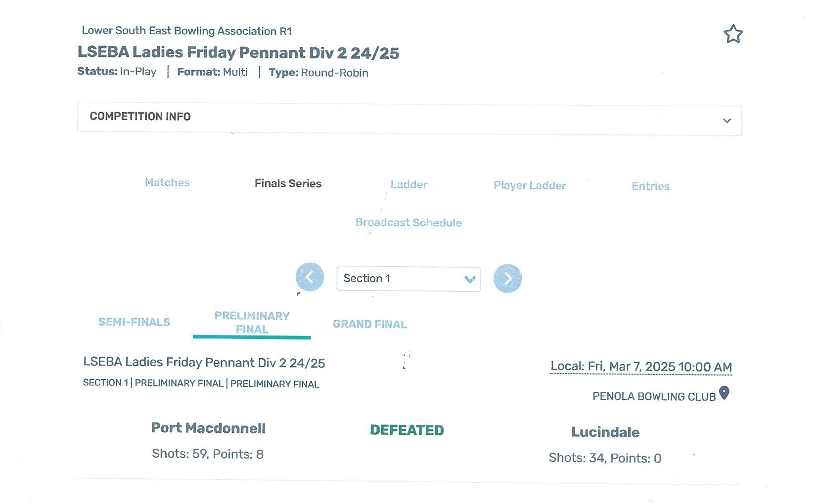818x504 pixels.
Task: Click the favourite star icon
Action: pos(733,34)
